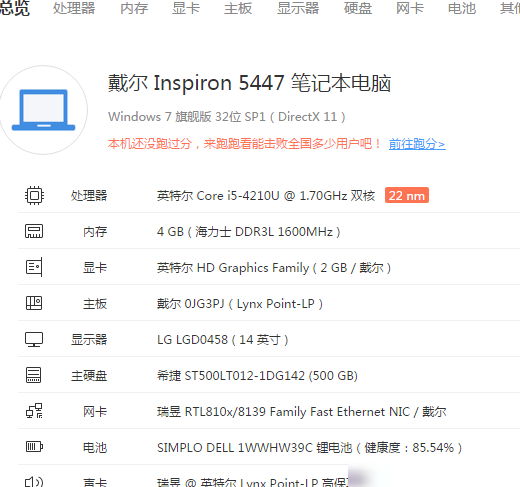
Task: Select the 显示器 tab
Action: pos(298,8)
